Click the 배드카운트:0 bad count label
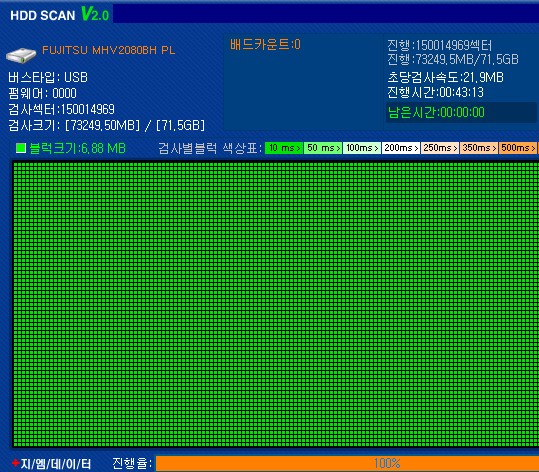Screen dimensions: 539x472 [x=265, y=44]
